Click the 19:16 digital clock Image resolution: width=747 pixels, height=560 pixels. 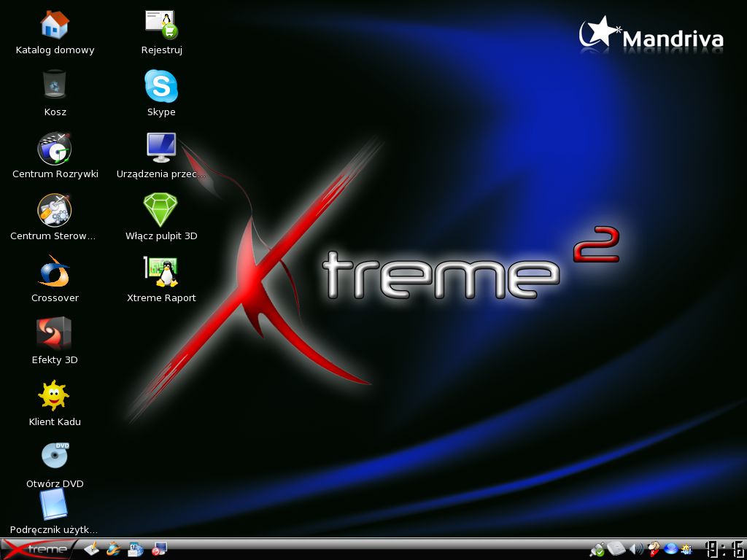pos(724,550)
